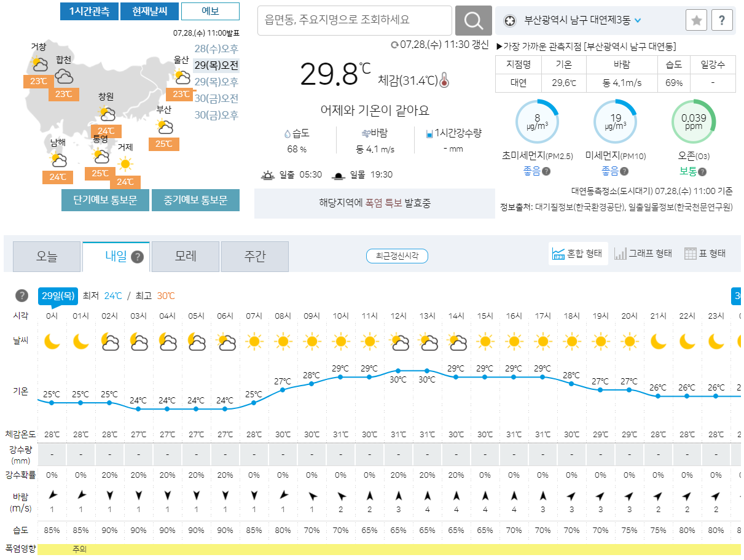Select the 남해 weather icon on map
744x560 pixels.
58,160
